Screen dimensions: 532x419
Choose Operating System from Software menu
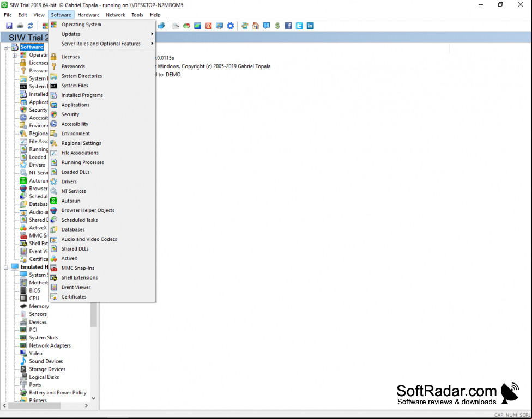(102, 25)
